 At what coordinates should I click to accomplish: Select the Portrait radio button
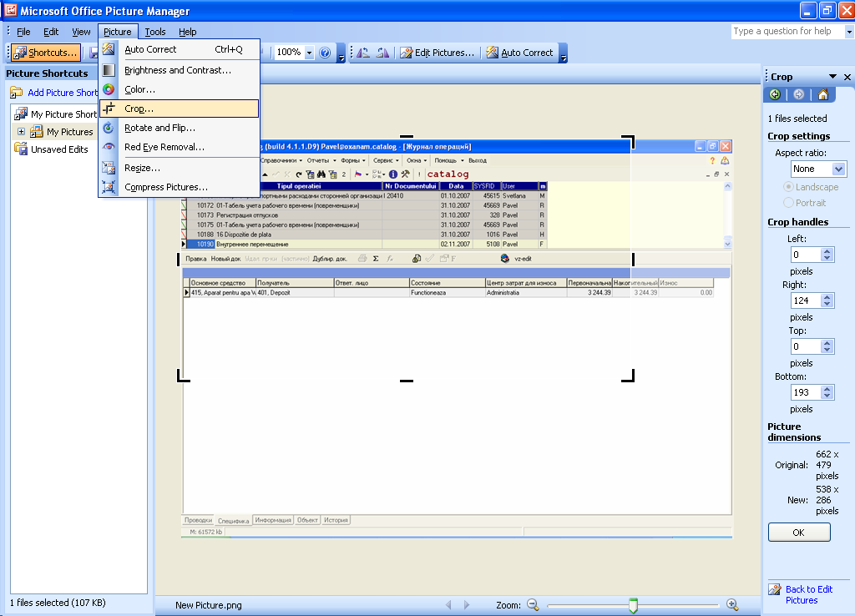[788, 202]
